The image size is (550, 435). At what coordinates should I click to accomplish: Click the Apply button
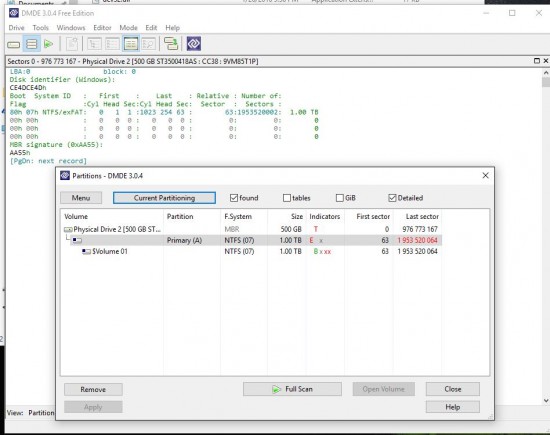point(93,407)
